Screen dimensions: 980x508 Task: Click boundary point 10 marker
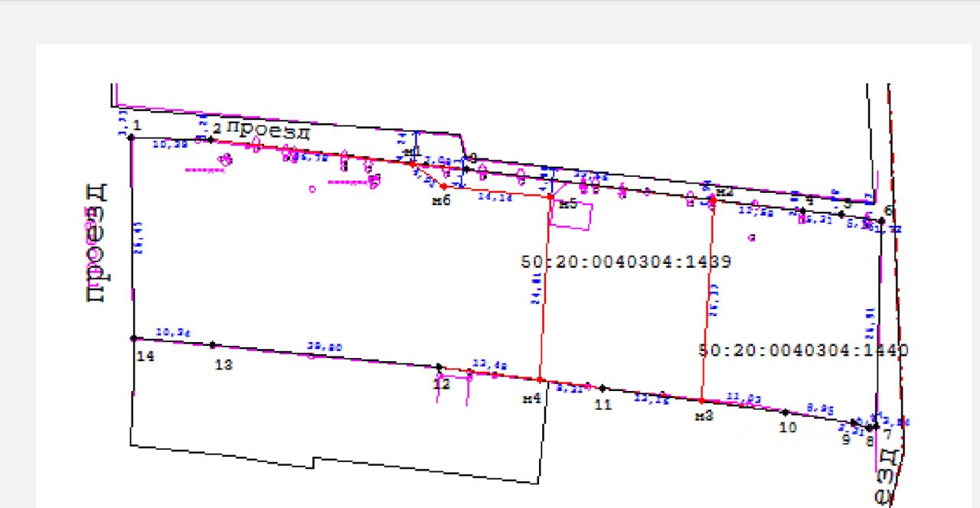tap(786, 412)
